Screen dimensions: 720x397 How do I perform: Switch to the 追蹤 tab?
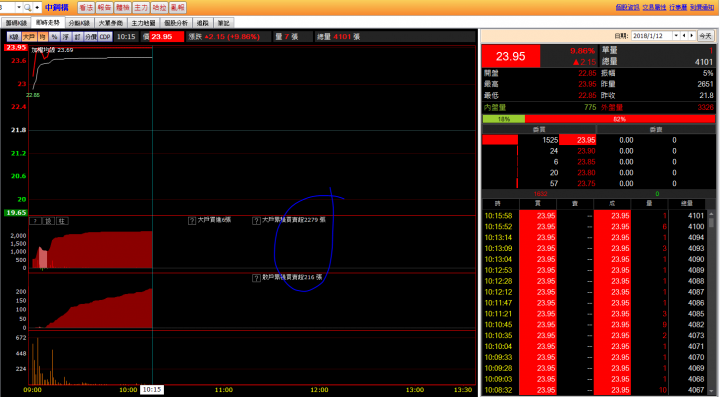[x=202, y=23]
